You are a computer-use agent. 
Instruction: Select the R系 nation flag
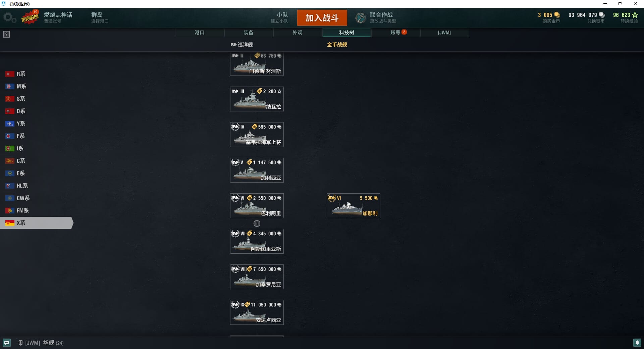pos(10,74)
